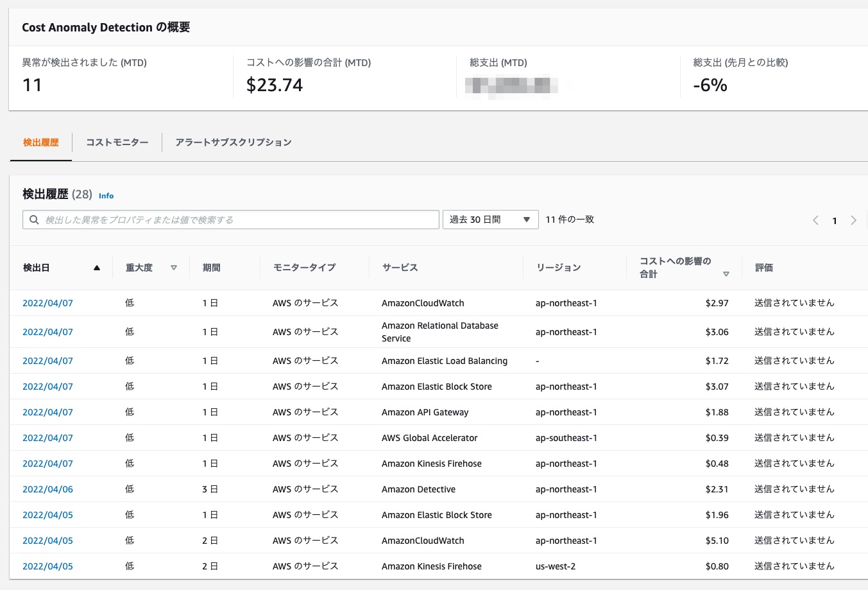Click ap-southeast-1 region cell
This screenshot has width=868, height=590.
coord(566,438)
